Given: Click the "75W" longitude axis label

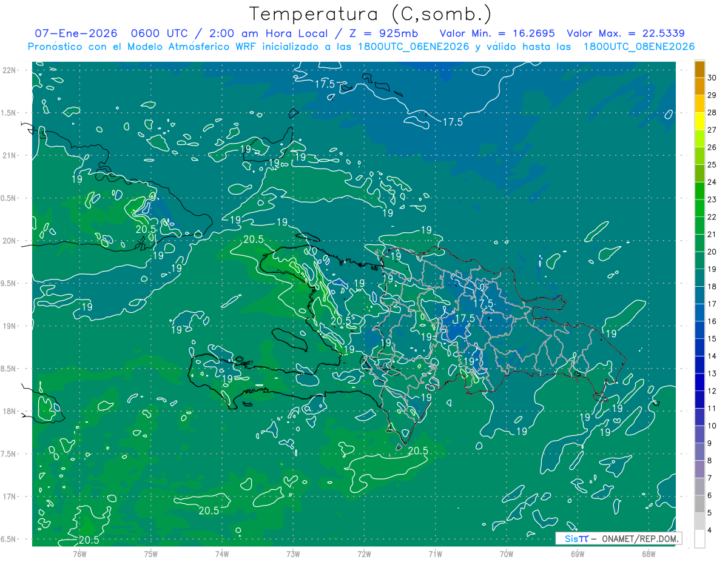Looking at the screenshot, I should click(151, 554).
